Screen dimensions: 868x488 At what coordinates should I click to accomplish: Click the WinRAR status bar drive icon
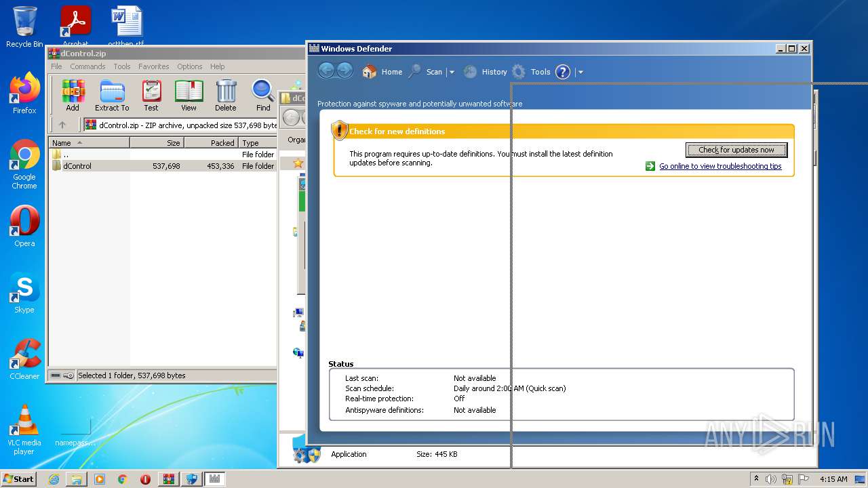pos(56,375)
